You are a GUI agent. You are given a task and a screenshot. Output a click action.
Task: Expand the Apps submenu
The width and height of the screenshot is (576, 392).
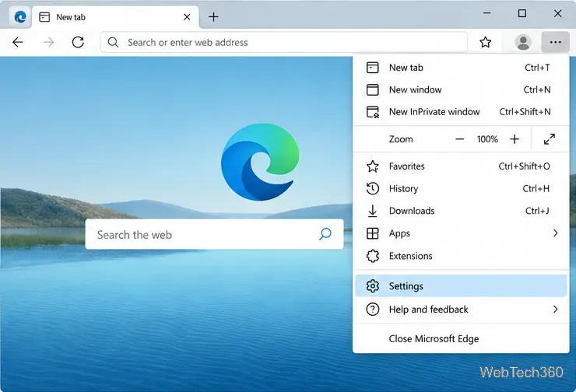click(x=461, y=233)
